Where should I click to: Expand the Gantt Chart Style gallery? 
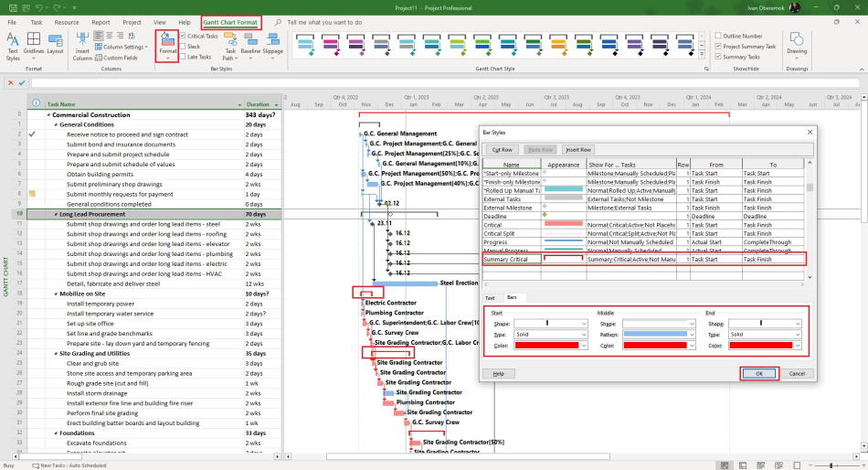point(702,55)
